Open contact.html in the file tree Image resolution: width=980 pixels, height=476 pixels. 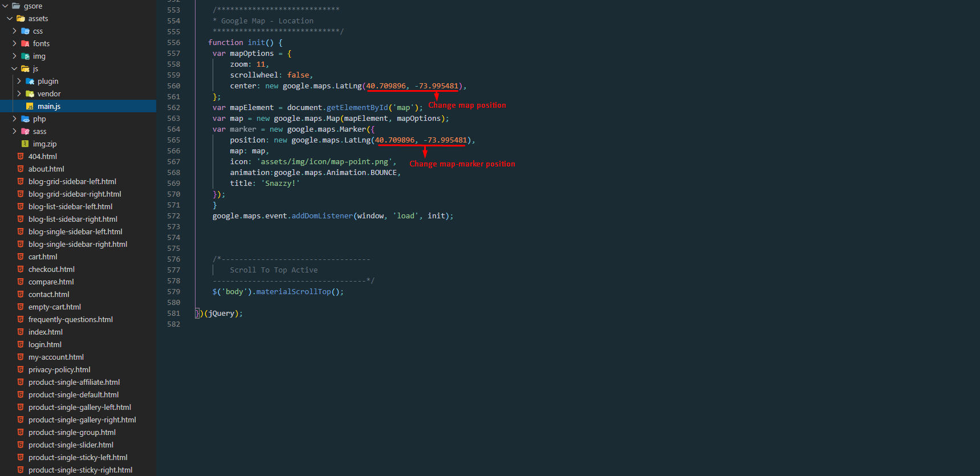(x=48, y=295)
